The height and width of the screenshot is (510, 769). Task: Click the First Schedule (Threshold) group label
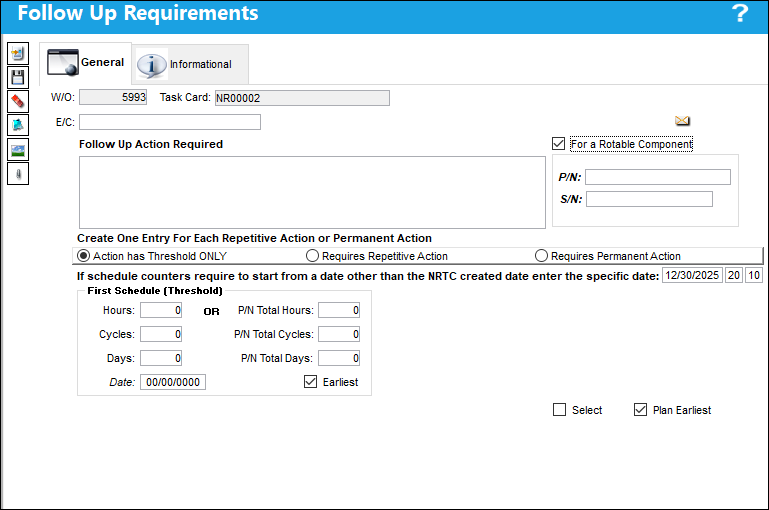[x=155, y=291]
